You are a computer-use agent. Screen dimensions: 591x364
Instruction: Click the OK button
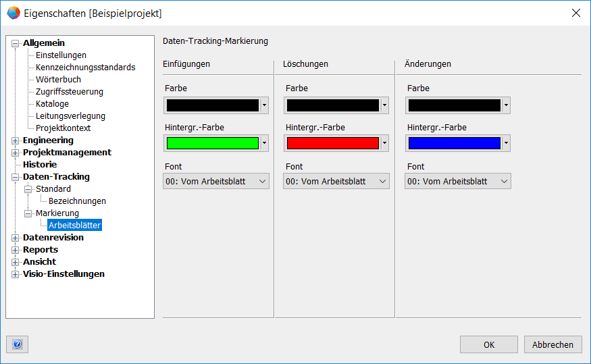(488, 344)
